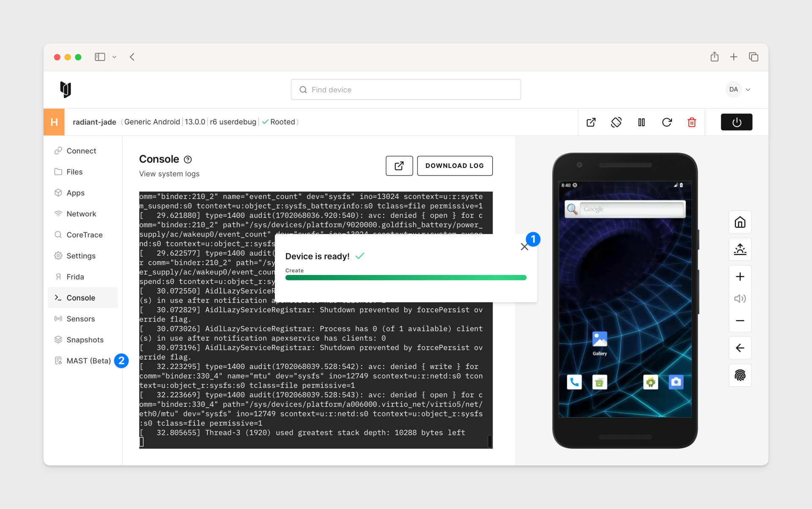Open the DA account dropdown
This screenshot has width=812, height=509.
pyautogui.click(x=738, y=89)
